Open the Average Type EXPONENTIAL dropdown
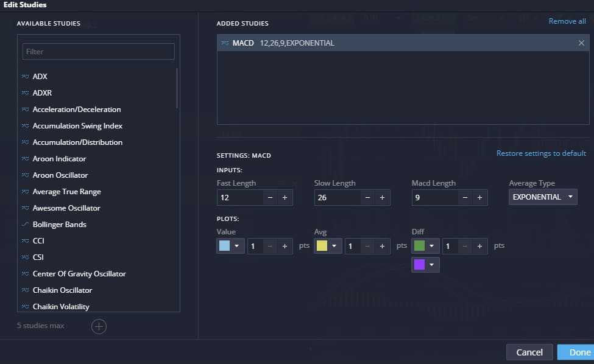The height and width of the screenshot is (364, 594). pyautogui.click(x=543, y=197)
